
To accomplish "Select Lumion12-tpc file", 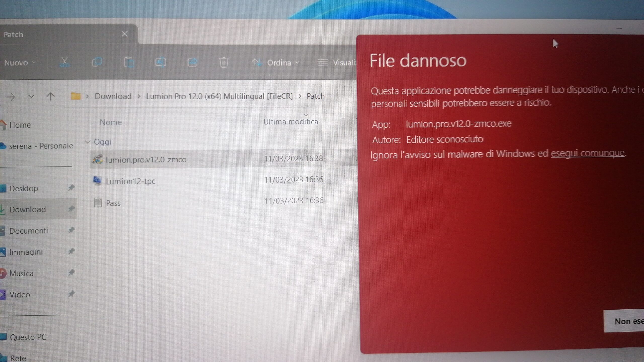I will (131, 181).
